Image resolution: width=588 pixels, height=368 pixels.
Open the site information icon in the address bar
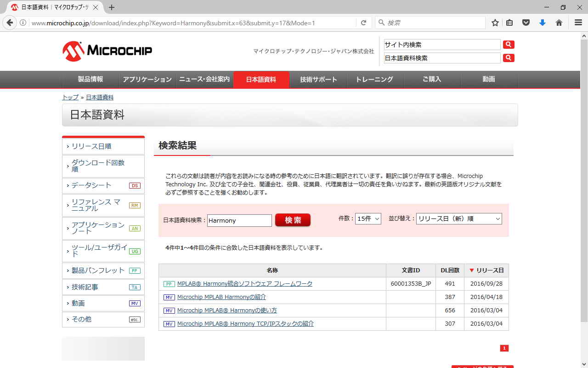23,23
